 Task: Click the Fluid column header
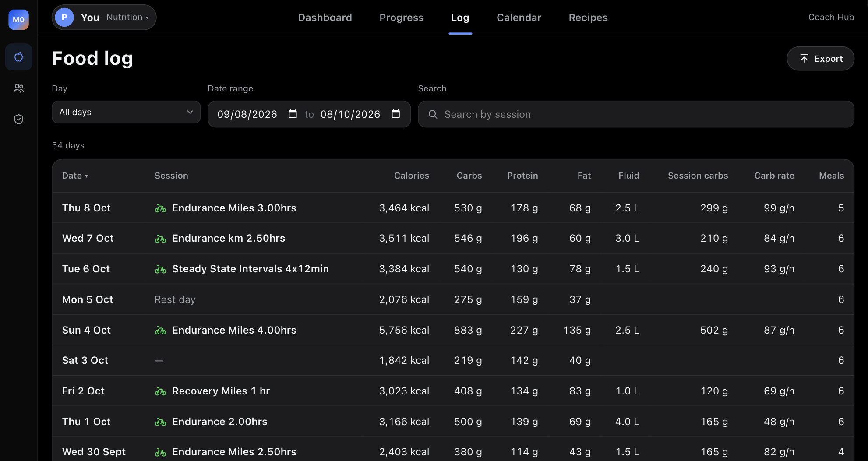[629, 176]
